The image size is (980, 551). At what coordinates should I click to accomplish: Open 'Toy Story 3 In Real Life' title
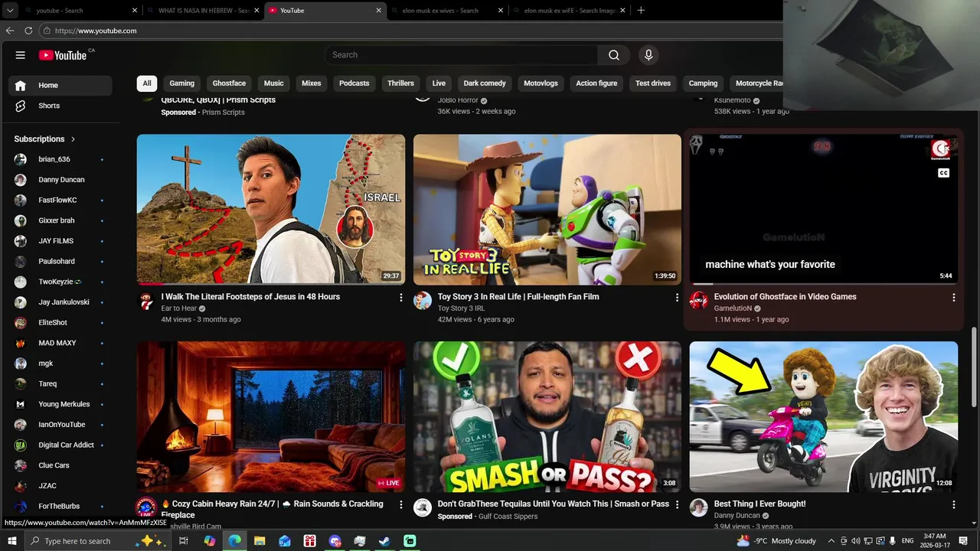[518, 297]
